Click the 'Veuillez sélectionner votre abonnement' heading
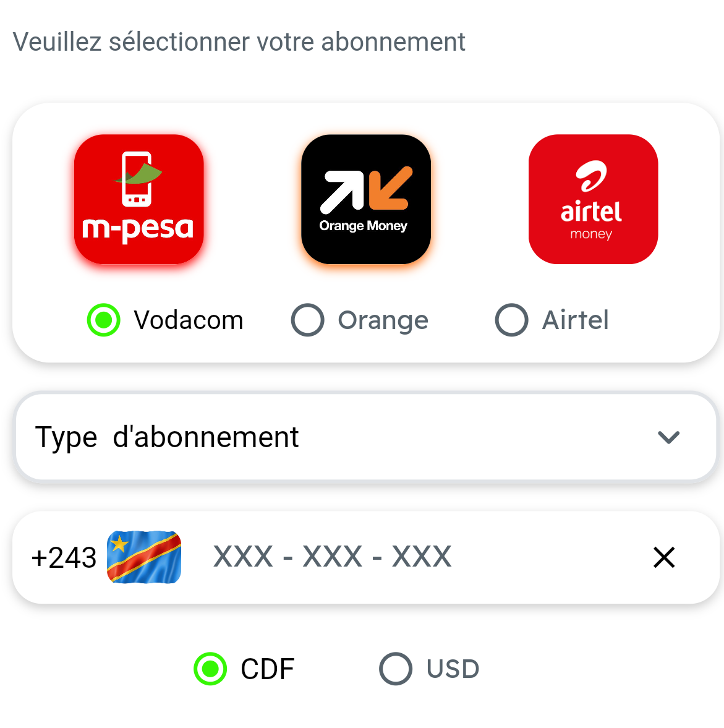 click(239, 42)
